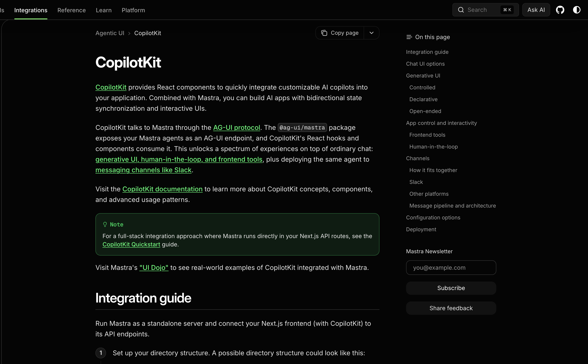Expand the Copy page dropdown chevron
This screenshot has width=588, height=364.
tap(371, 33)
